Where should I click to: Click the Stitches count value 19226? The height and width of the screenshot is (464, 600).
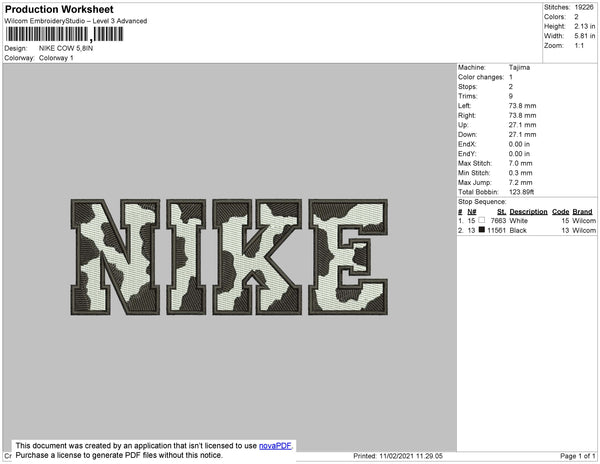(583, 6)
